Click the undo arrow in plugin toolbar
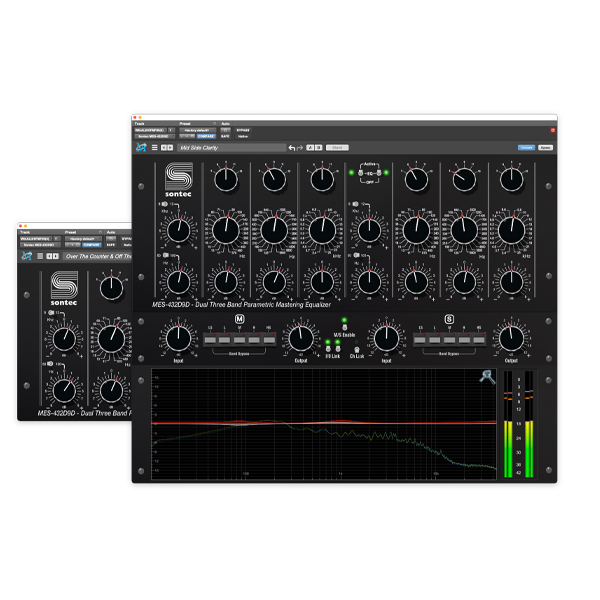600x600 pixels. coord(292,147)
